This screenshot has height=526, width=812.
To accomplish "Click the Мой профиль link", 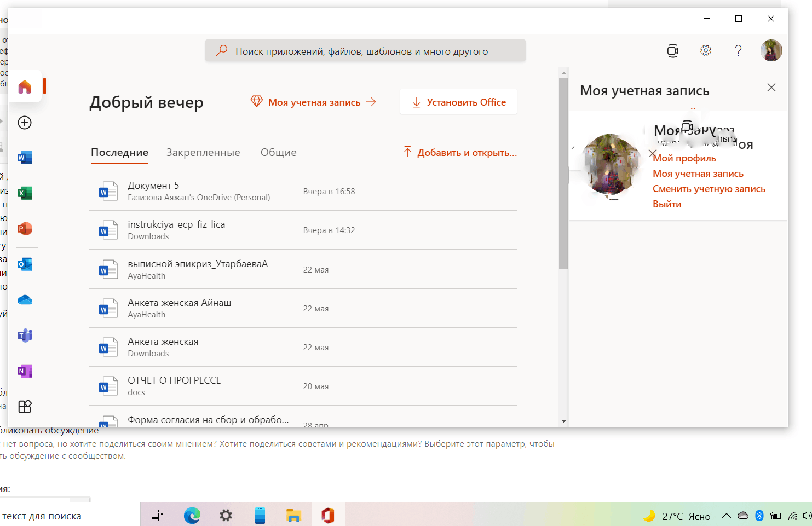I will pos(684,158).
